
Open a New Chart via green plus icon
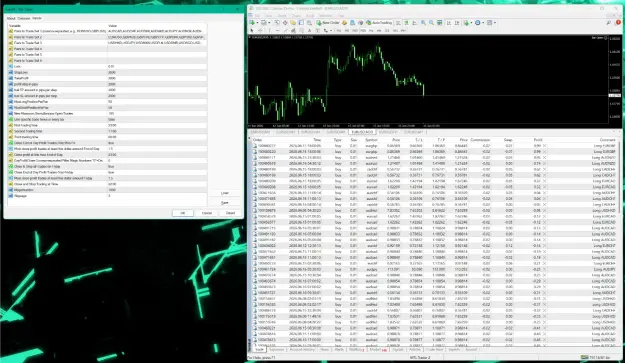click(x=252, y=23)
